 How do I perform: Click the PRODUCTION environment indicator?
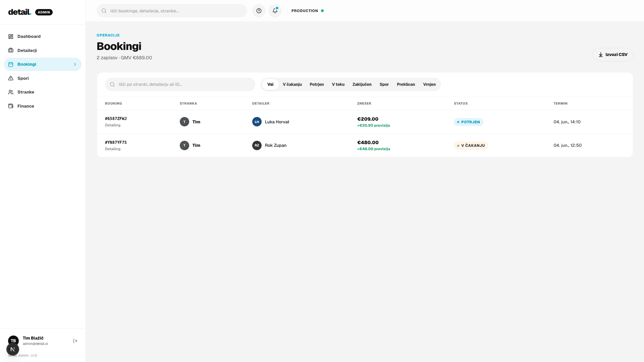[307, 11]
